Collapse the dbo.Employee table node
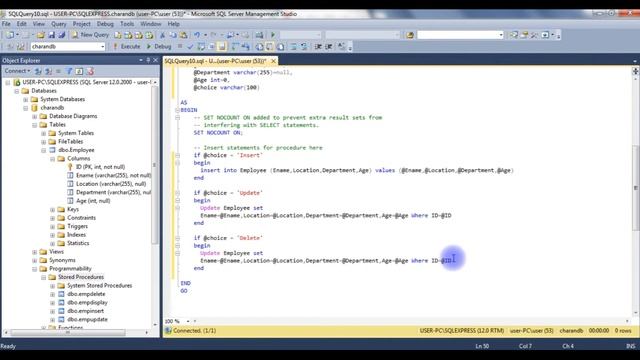This screenshot has height=360, width=640. click(x=44, y=150)
